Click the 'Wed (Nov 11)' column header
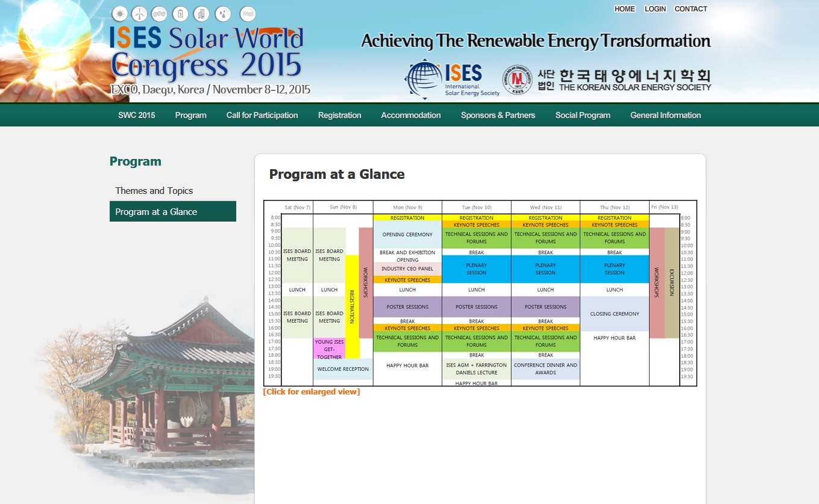 coord(545,207)
